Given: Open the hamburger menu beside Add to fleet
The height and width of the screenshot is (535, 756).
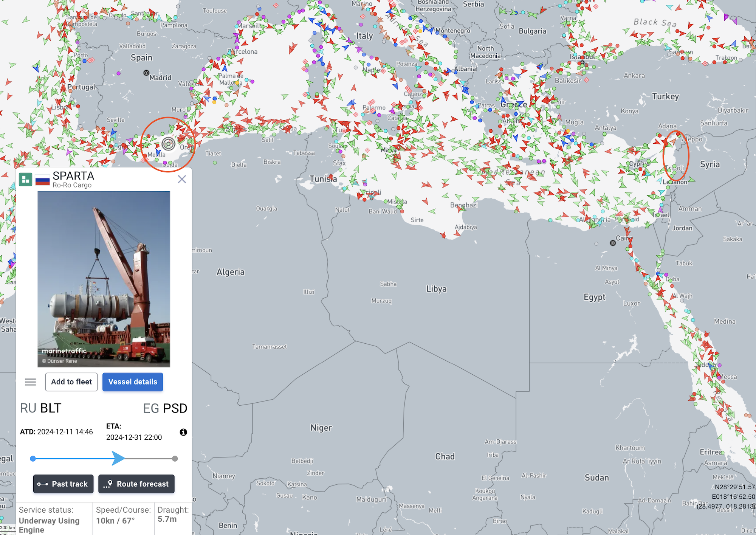Looking at the screenshot, I should (x=31, y=382).
